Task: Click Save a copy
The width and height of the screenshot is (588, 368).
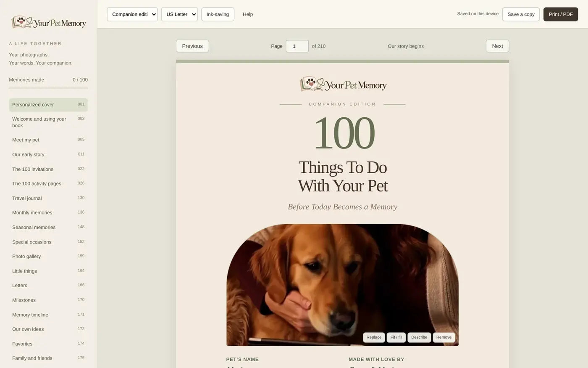Action: point(521,14)
